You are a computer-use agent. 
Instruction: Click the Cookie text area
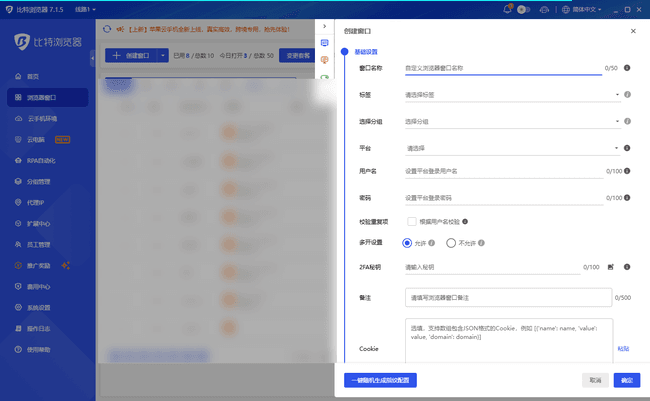509,341
